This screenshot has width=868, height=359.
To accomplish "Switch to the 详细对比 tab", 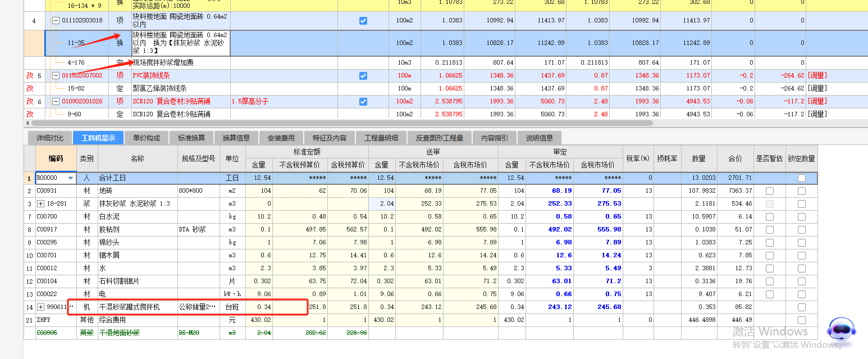I will [x=50, y=138].
